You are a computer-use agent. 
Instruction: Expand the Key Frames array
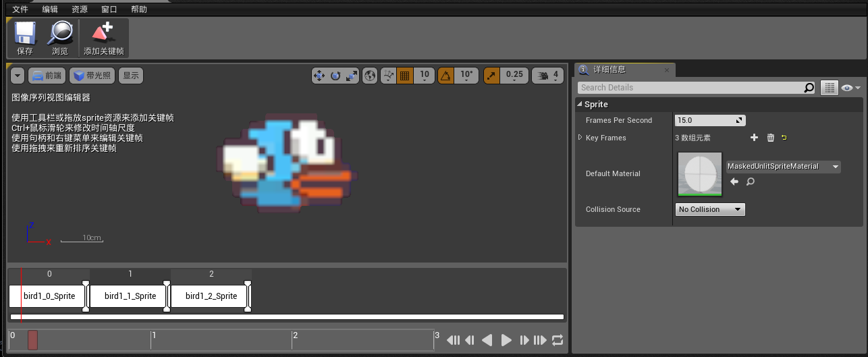point(580,138)
